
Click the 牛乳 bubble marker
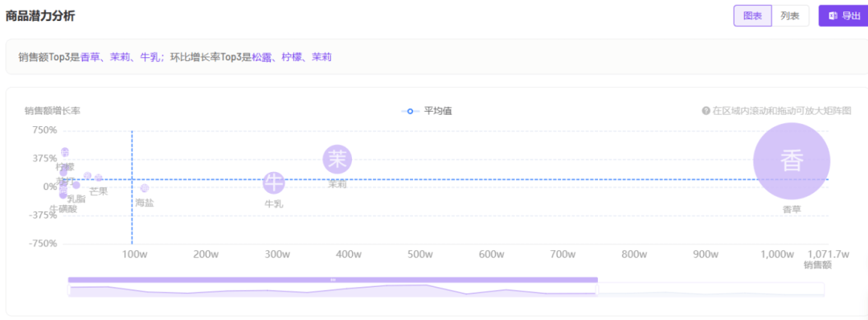coord(273,183)
